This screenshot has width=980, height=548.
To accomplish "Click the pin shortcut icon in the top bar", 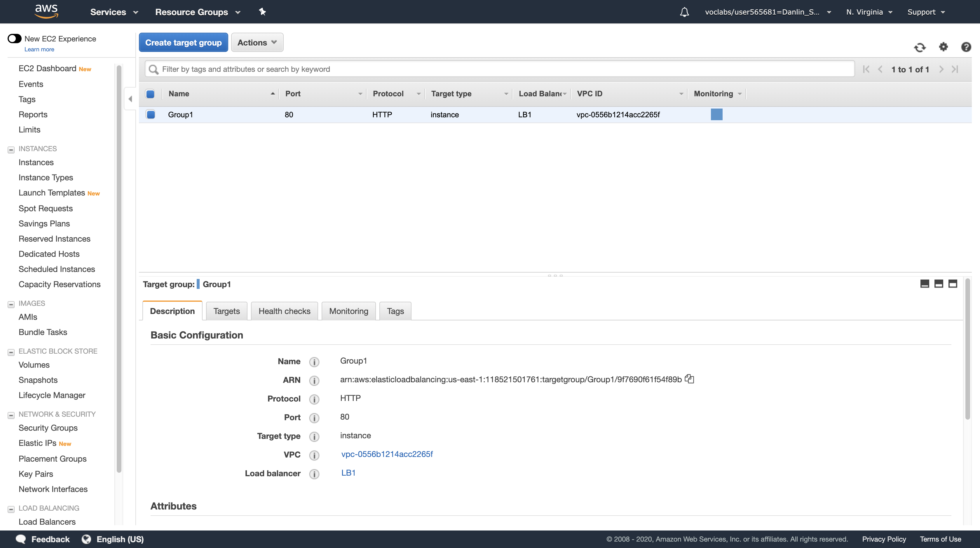I will pos(262,12).
